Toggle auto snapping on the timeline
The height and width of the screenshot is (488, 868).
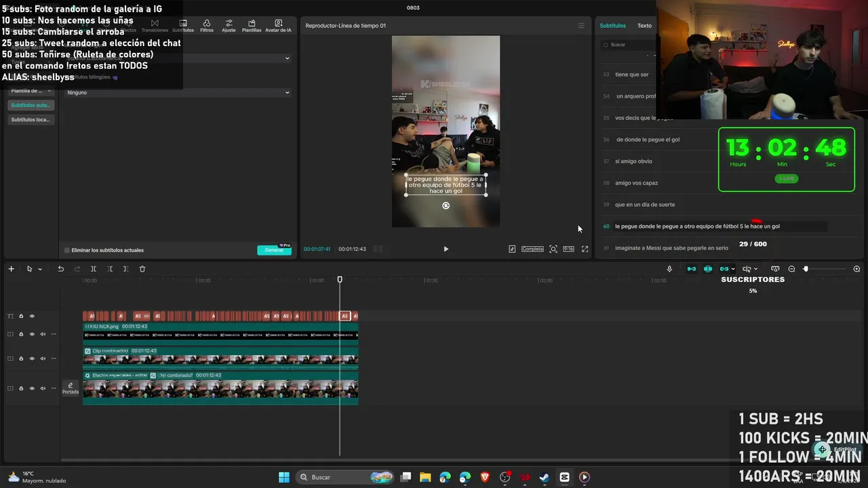[708, 269]
